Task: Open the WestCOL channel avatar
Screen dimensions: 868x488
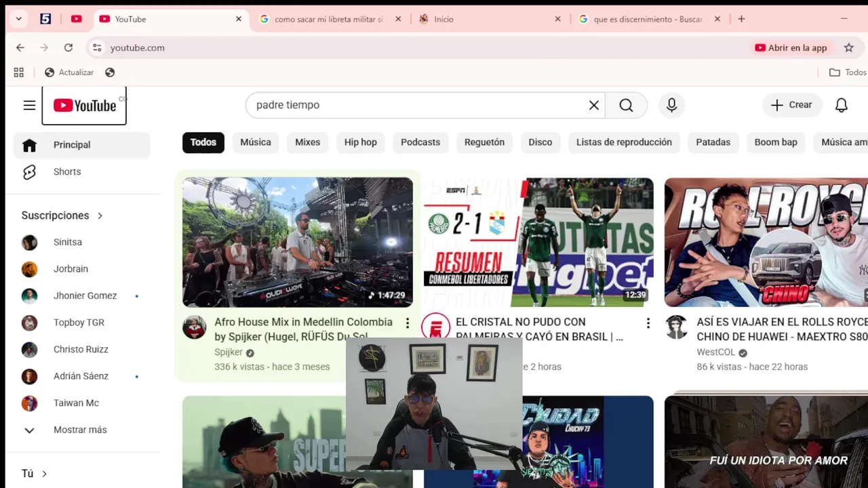Action: [x=676, y=327]
